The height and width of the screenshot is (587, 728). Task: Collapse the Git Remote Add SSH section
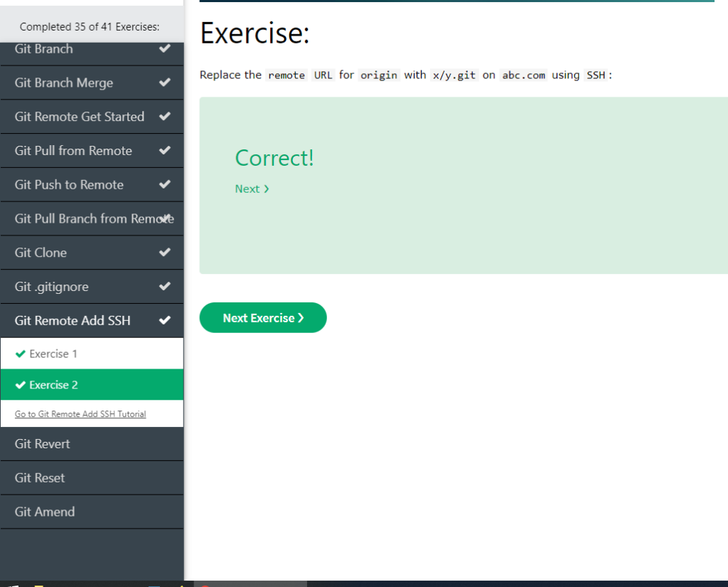(92, 321)
